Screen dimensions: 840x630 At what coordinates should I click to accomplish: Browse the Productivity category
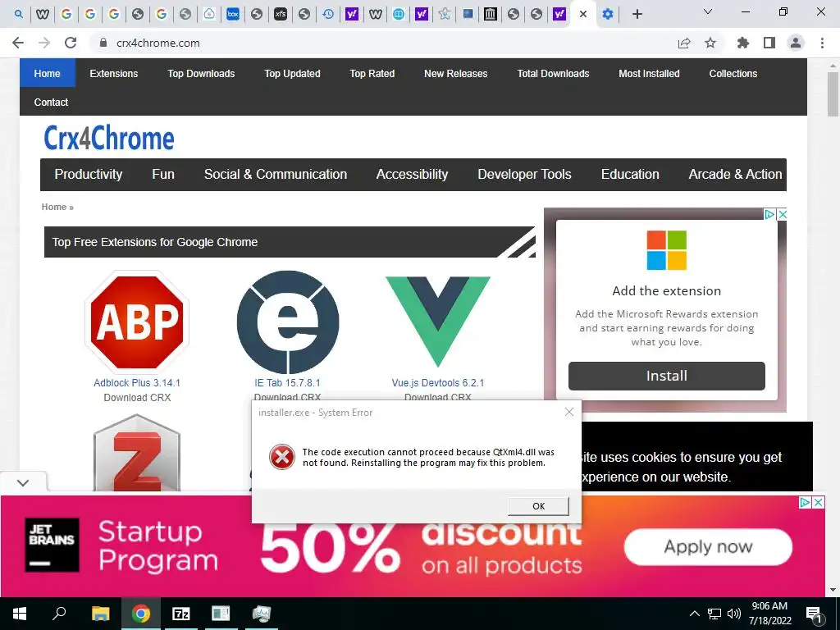point(89,174)
